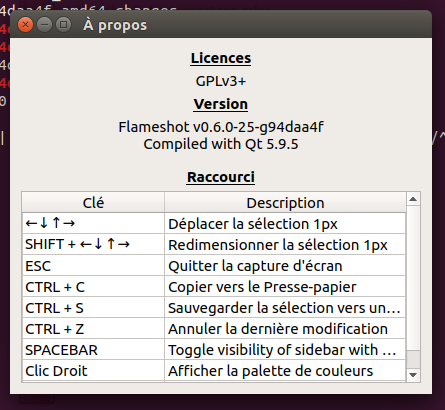Click the SHIFT + arrows key cell
The image size is (445, 410).
pyautogui.click(x=93, y=245)
